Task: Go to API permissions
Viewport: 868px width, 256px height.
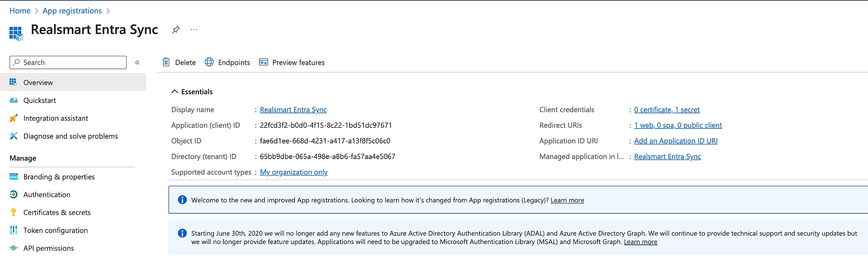Action: (48, 248)
